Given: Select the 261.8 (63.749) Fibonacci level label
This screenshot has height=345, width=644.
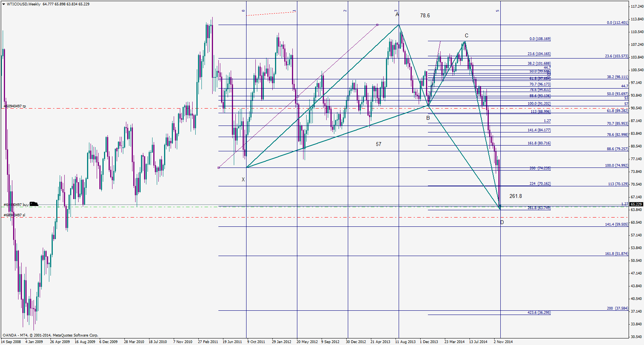Looking at the screenshot, I should pos(539,208).
